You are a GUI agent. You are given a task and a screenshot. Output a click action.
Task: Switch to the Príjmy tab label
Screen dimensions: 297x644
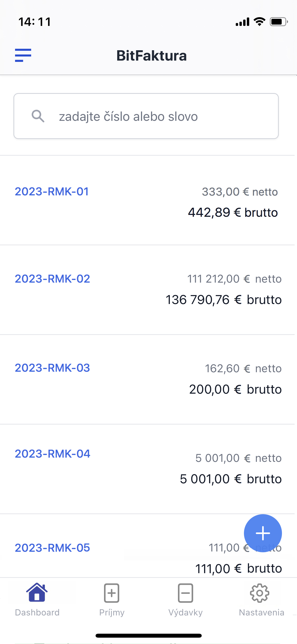(112, 613)
